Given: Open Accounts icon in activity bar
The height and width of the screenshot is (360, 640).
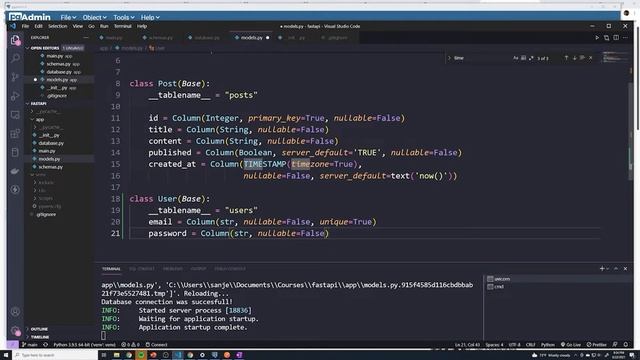Looking at the screenshot, I should (15, 312).
